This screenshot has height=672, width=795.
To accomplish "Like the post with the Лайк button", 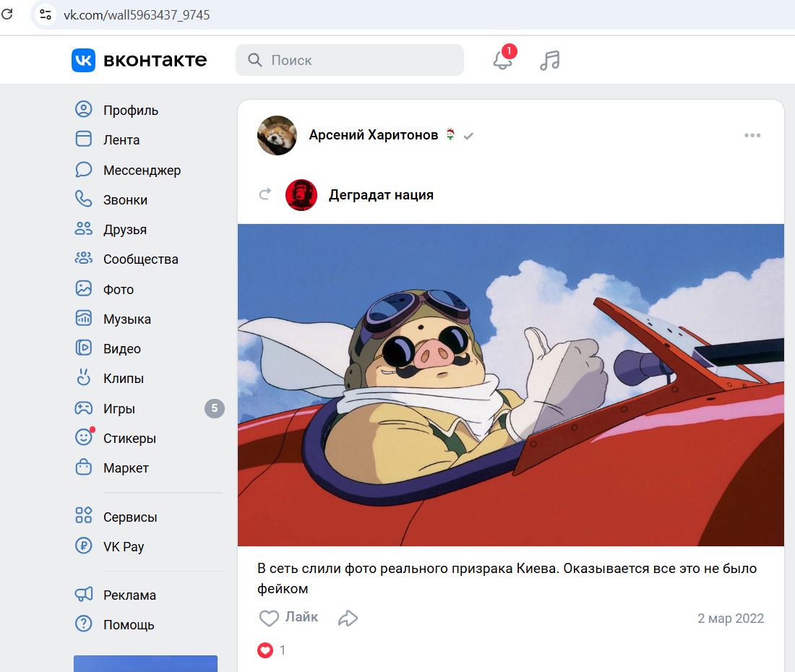I will 288,617.
